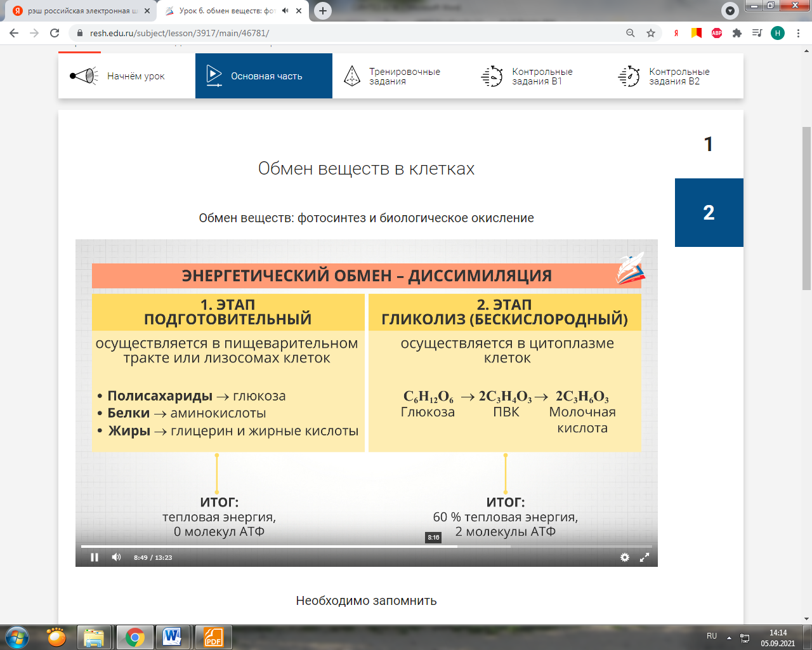812x650 pixels.
Task: Select the 'Основная часть' tab
Action: [263, 76]
